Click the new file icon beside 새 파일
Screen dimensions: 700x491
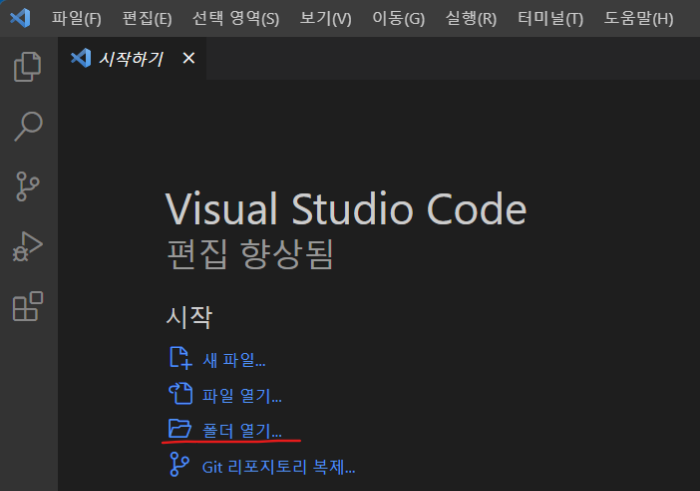point(180,358)
